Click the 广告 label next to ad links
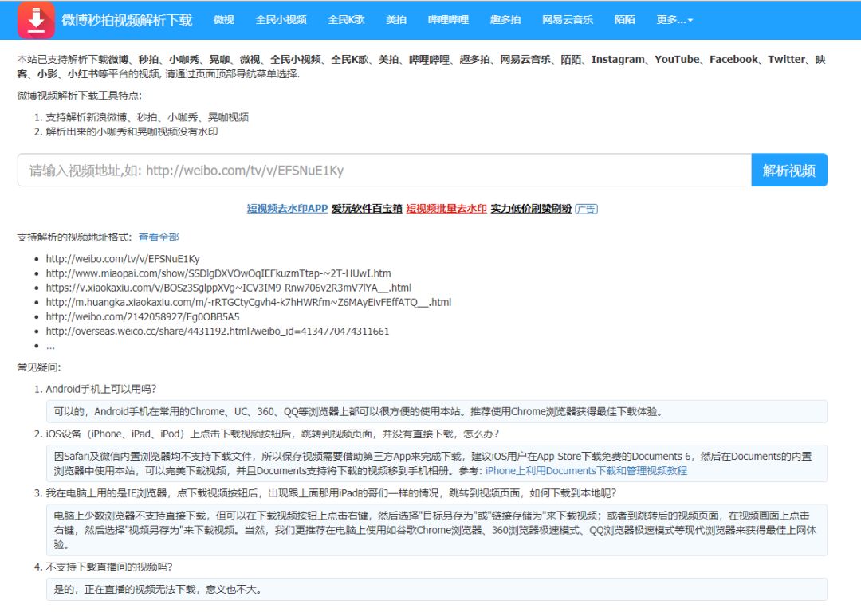Viewport: 861px width, 616px height. click(586, 208)
